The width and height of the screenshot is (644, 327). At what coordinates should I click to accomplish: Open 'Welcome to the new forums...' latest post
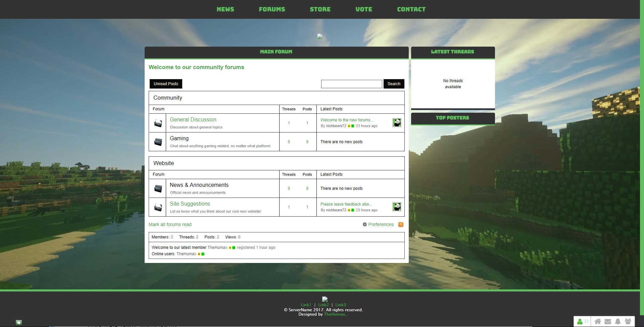(347, 120)
